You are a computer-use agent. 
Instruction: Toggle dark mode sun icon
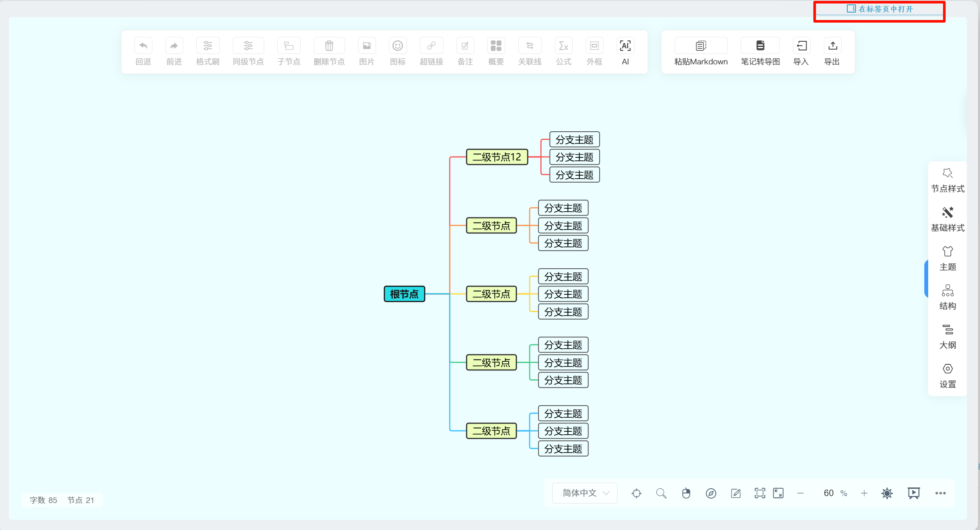point(887,493)
